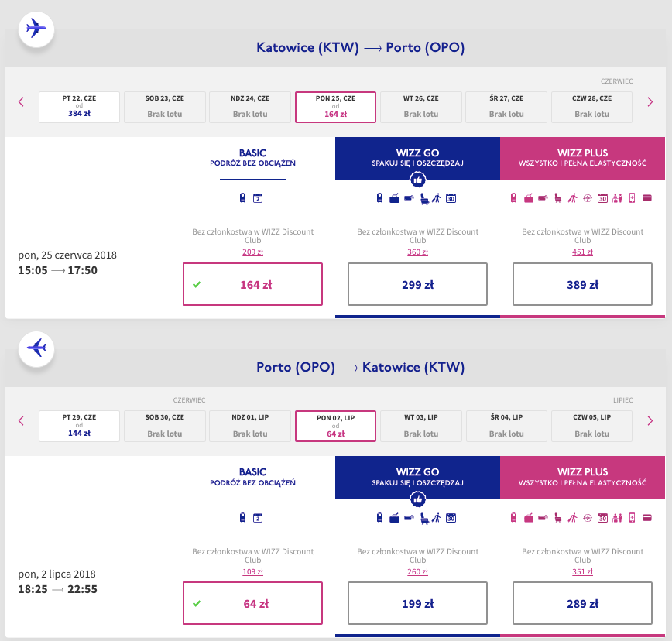Choose the 199 zł WIZZ GO return fare

pos(418,603)
